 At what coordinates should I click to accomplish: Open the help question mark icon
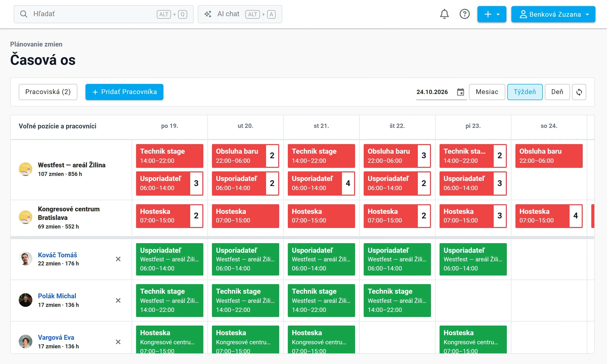tap(464, 14)
